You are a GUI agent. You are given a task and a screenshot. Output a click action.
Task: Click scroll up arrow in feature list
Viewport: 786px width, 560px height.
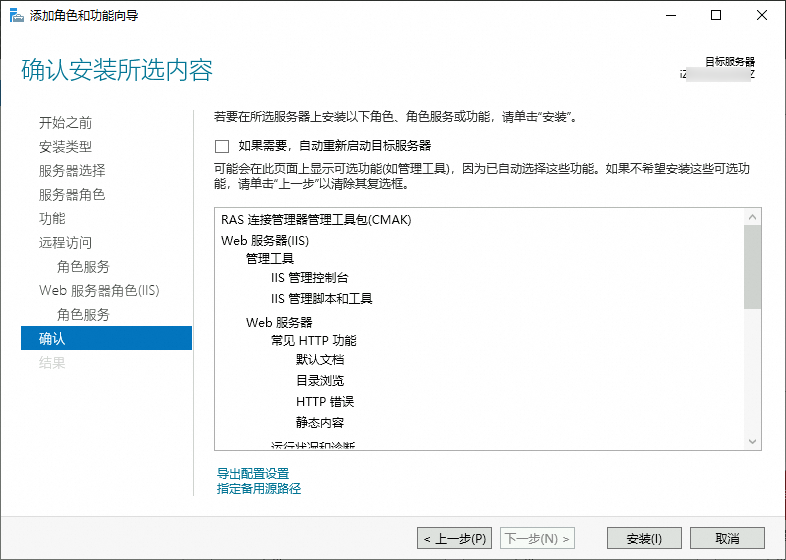[x=752, y=217]
